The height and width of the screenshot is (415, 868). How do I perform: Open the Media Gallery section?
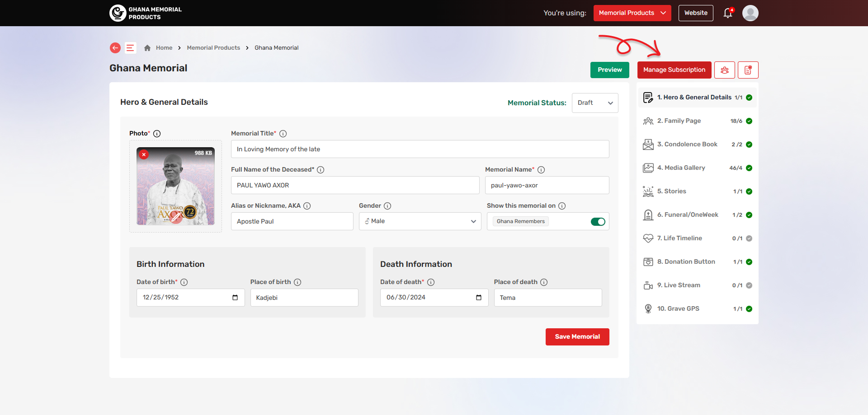682,168
